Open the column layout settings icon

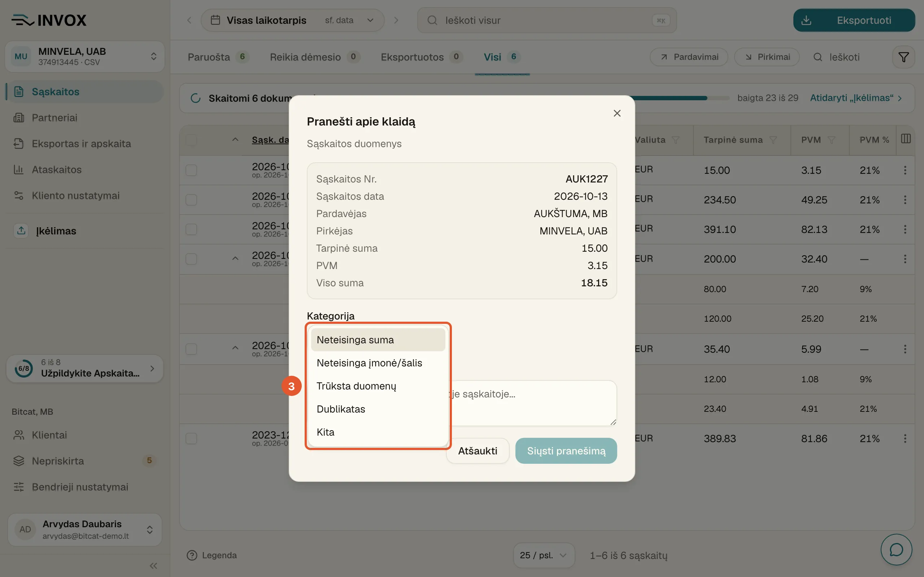[x=906, y=139]
